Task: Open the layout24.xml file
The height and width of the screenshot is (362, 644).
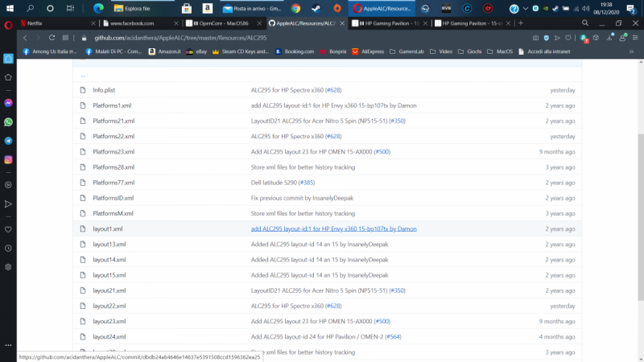Action: (x=109, y=336)
